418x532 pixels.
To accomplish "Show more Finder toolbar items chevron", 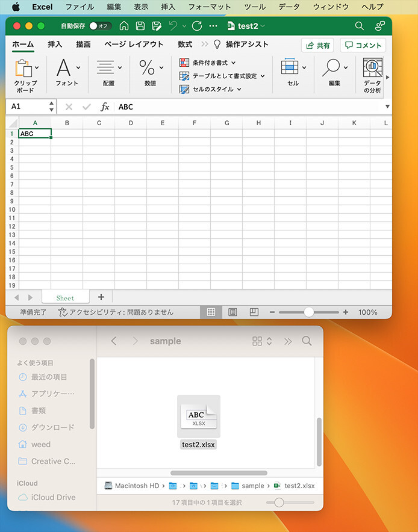I will coord(288,341).
